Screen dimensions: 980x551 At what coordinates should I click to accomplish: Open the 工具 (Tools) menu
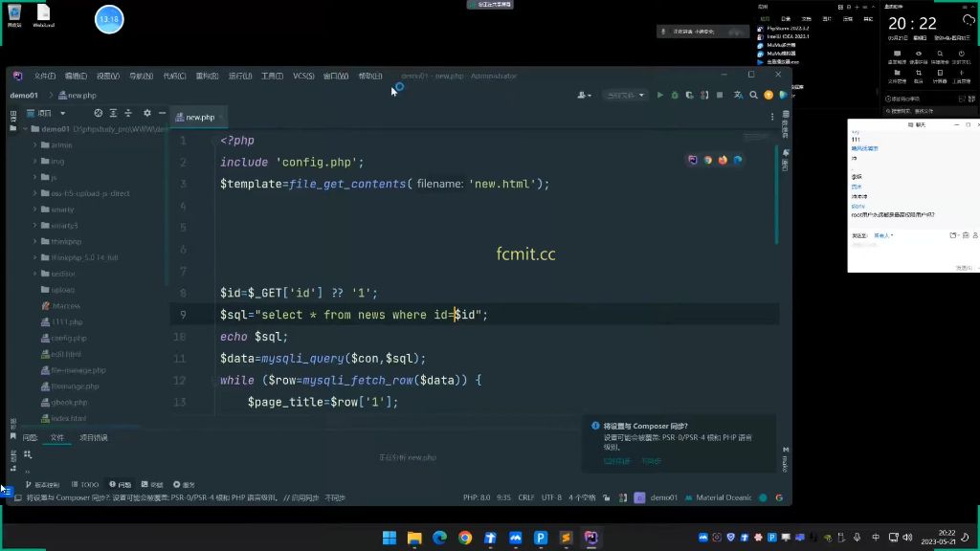272,76
